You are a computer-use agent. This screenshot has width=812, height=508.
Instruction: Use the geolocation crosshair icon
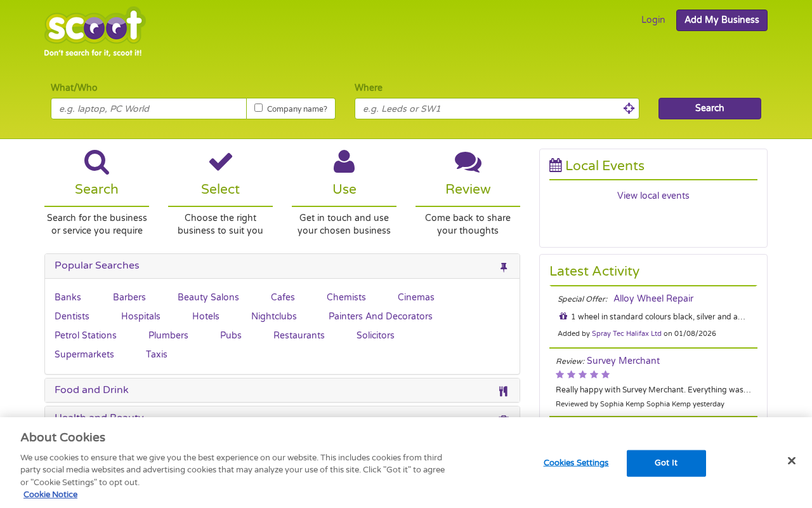pyautogui.click(x=629, y=109)
